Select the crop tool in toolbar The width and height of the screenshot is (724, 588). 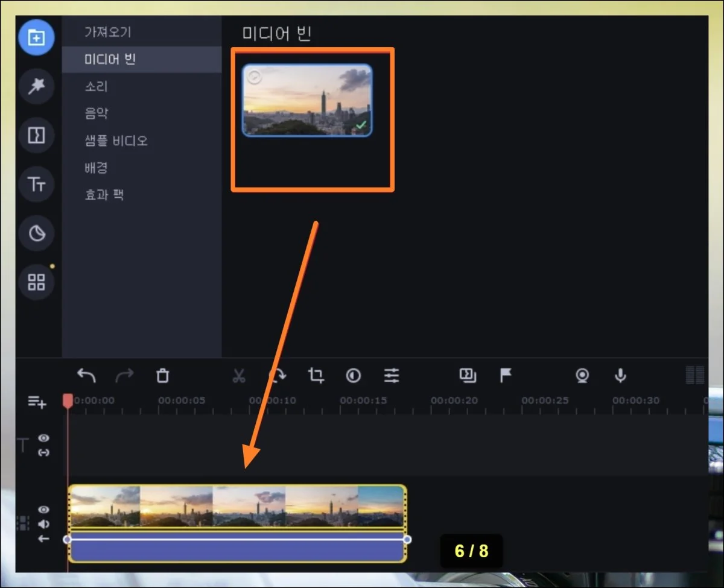click(316, 376)
